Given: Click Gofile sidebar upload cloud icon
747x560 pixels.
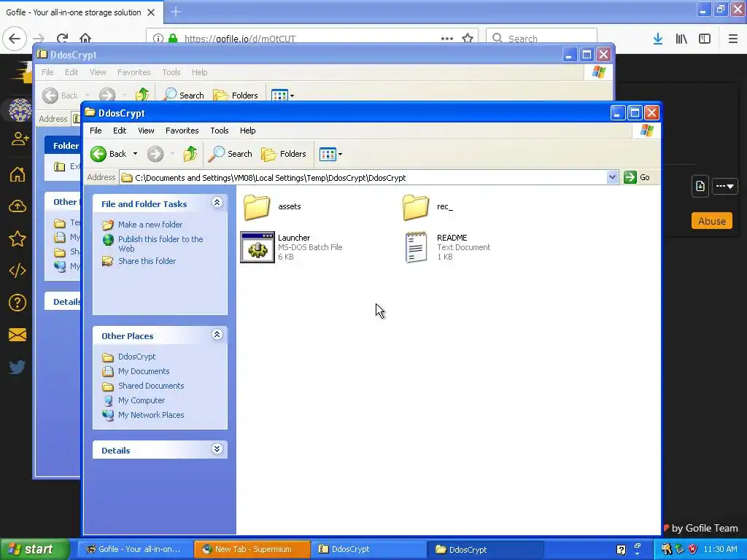Looking at the screenshot, I should (x=18, y=206).
